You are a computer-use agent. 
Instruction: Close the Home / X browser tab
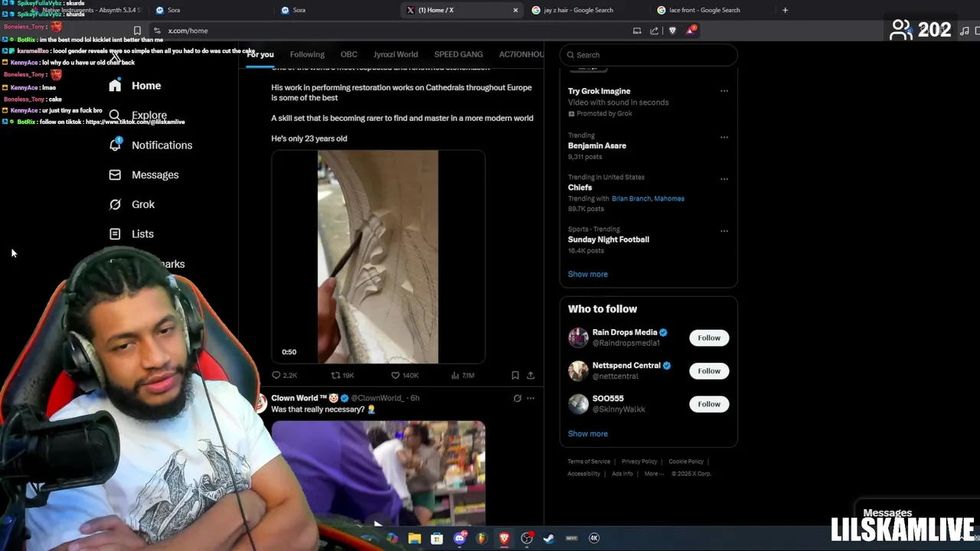pyautogui.click(x=515, y=10)
